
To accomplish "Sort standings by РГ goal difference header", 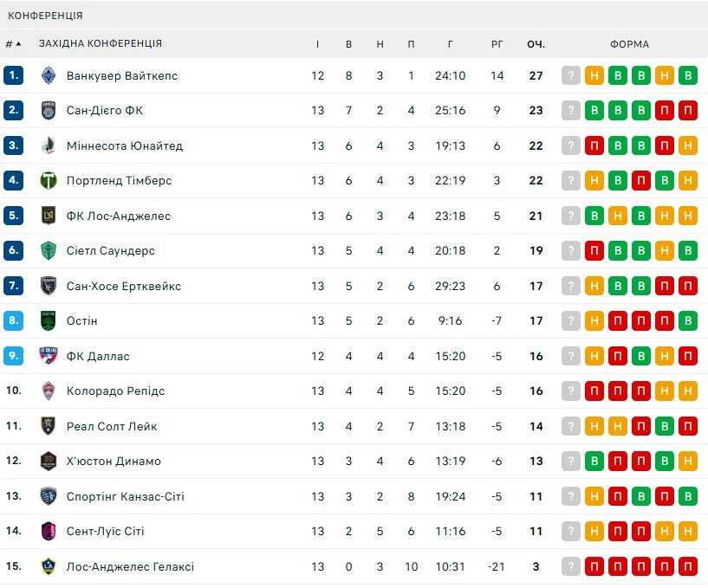I will coord(497,44).
